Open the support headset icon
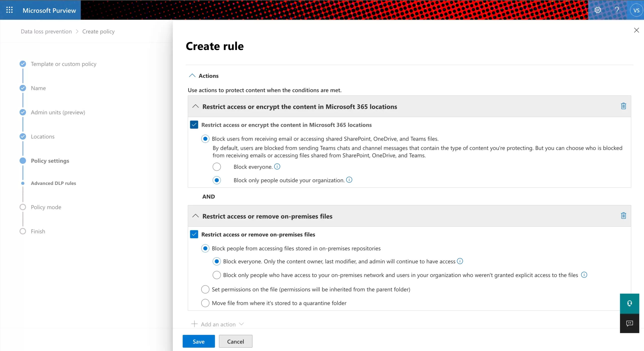 629,303
